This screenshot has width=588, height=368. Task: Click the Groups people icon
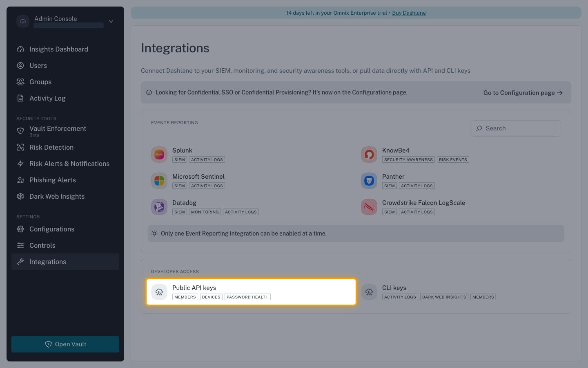[20, 82]
